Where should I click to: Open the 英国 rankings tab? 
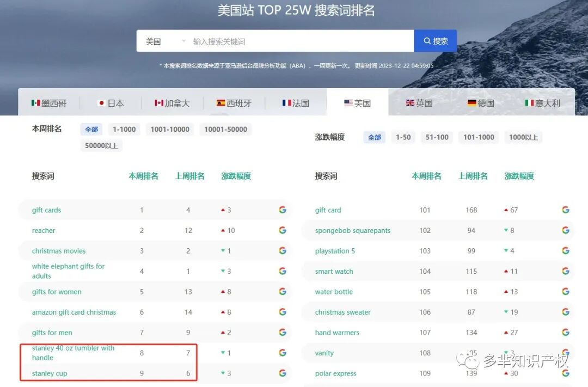[419, 102]
